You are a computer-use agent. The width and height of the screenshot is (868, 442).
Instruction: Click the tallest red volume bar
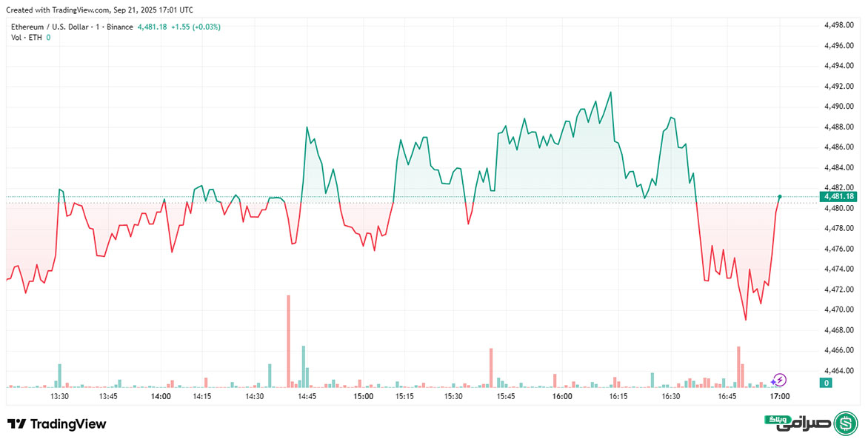click(288, 341)
